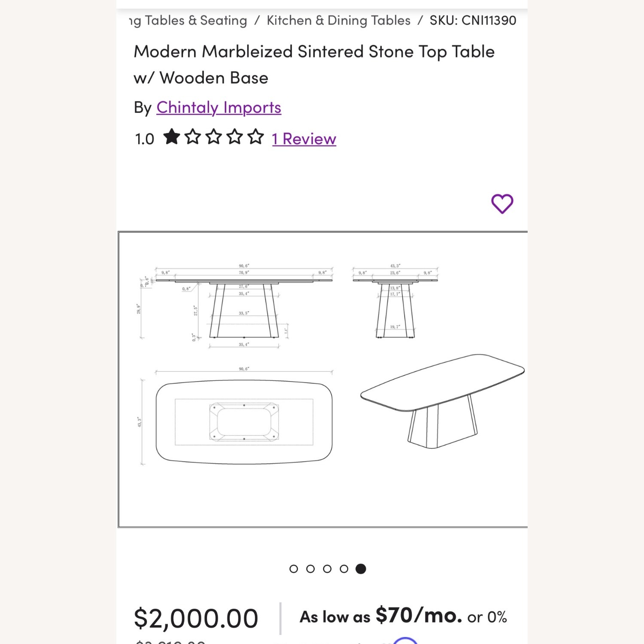Image resolution: width=644 pixels, height=644 pixels.
Task: Click the active fifth carousel dot
Action: [361, 569]
